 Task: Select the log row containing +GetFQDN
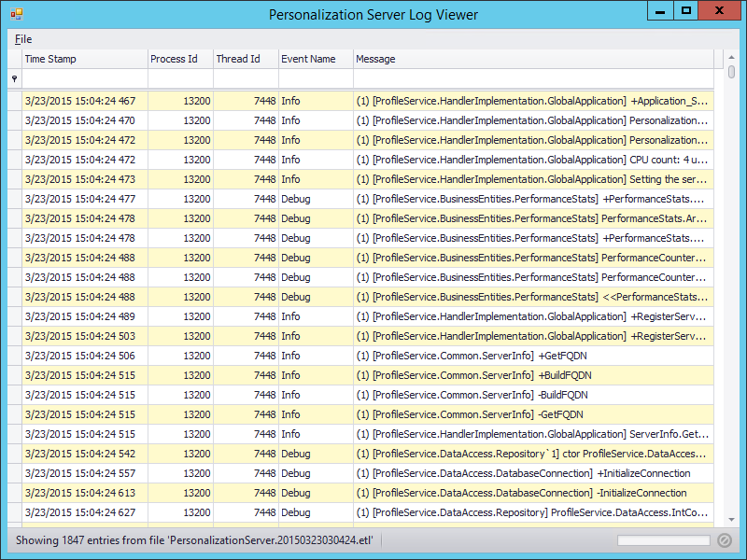[x=373, y=356]
